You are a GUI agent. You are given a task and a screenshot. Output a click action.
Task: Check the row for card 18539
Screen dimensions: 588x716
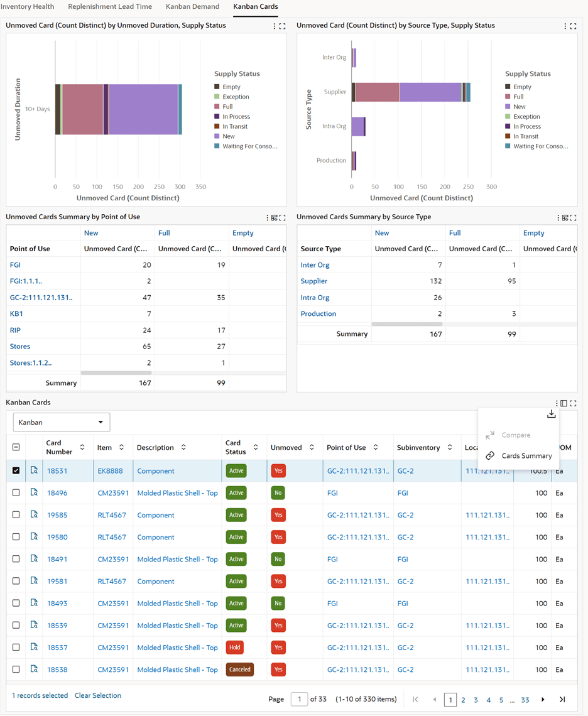(x=16, y=625)
